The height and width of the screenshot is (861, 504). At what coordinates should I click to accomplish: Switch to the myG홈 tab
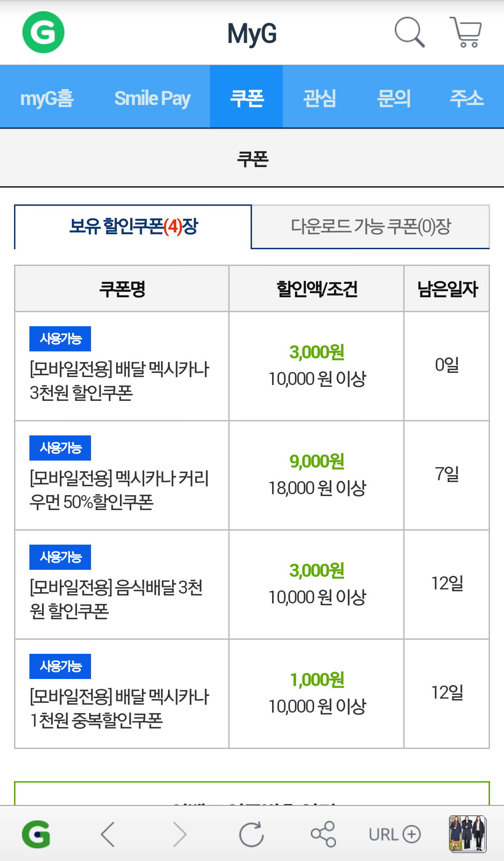tap(47, 98)
